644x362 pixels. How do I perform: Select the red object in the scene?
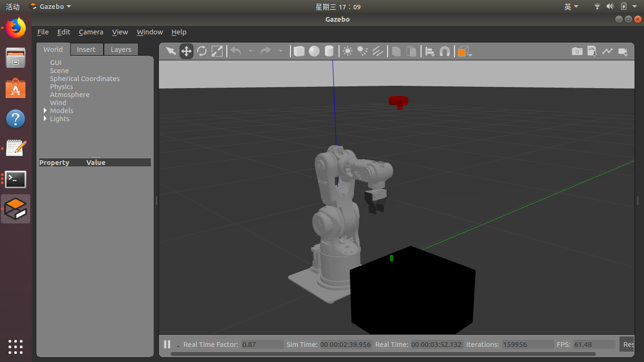(398, 102)
